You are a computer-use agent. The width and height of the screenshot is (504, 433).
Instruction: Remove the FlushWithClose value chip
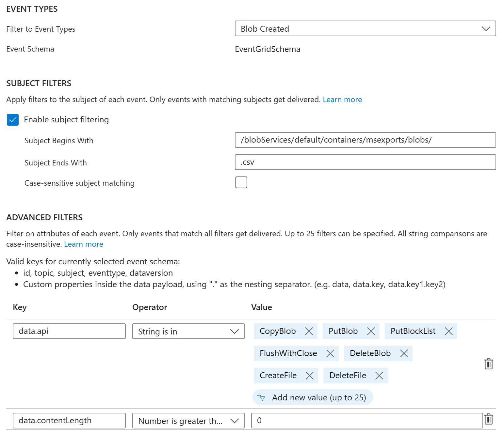tap(330, 353)
